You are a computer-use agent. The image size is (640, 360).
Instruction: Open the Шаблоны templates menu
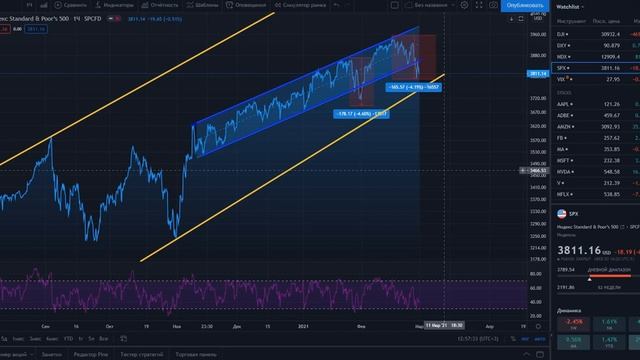202,5
